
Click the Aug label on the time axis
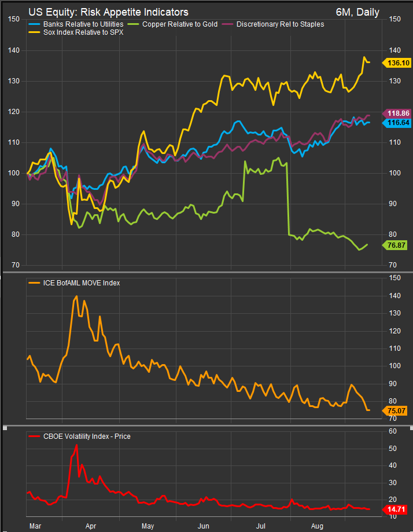[x=317, y=526]
